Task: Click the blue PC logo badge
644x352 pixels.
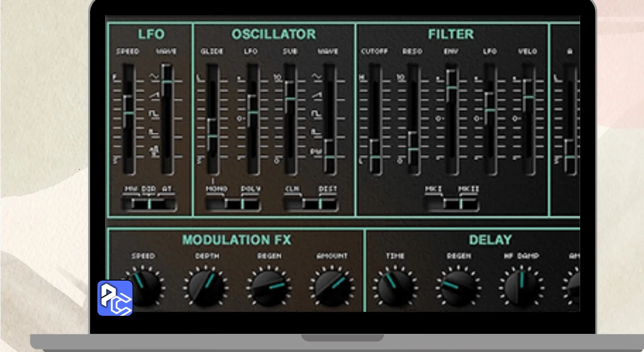Action: (115, 298)
